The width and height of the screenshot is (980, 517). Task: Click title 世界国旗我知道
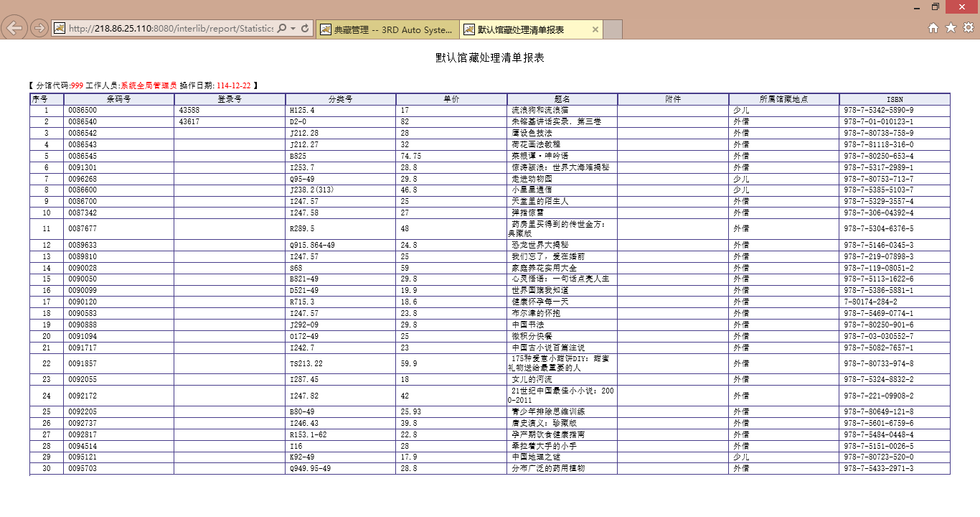540,291
